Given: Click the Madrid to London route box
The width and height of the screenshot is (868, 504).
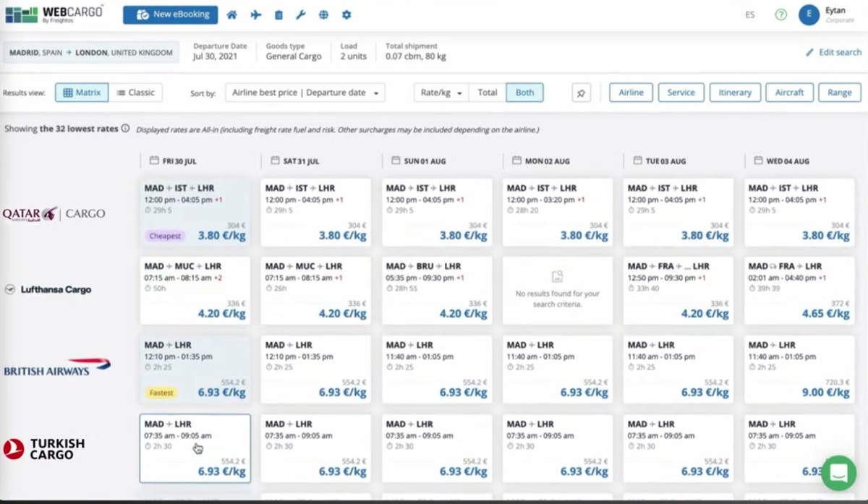Looking at the screenshot, I should tap(91, 53).
